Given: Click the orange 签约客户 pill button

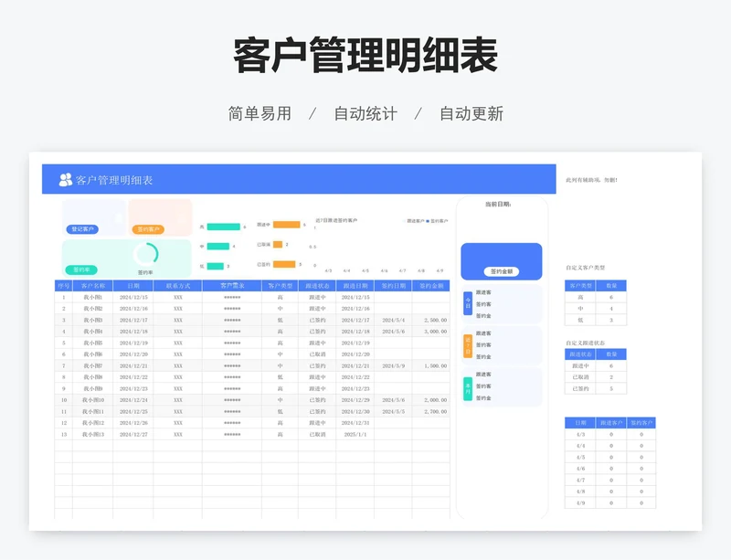Looking at the screenshot, I should point(148,229).
